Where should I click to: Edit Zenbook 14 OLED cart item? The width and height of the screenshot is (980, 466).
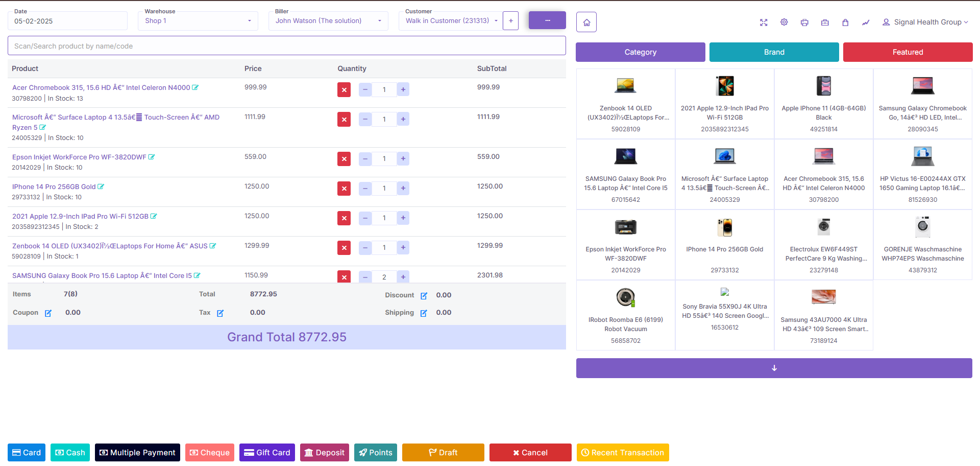pos(213,246)
